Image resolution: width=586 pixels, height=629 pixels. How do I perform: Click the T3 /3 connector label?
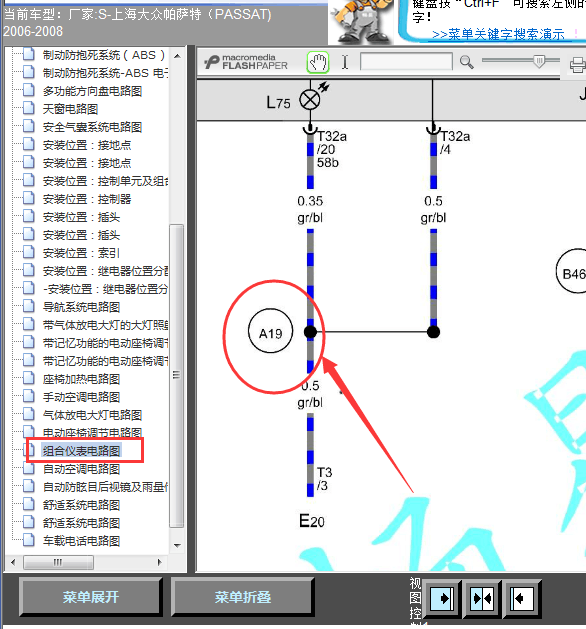point(324,479)
